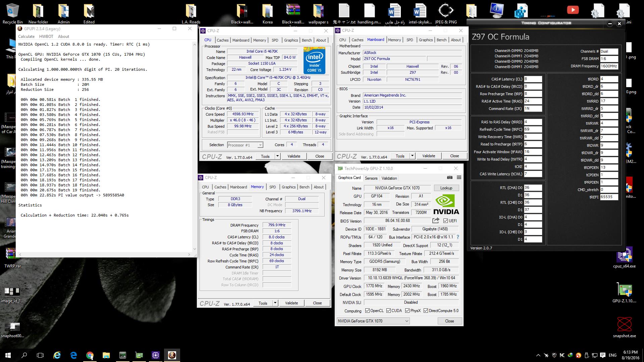Select the L.A. Roads folder icon
Image resolution: width=644 pixels, height=362 pixels.
(x=191, y=14)
